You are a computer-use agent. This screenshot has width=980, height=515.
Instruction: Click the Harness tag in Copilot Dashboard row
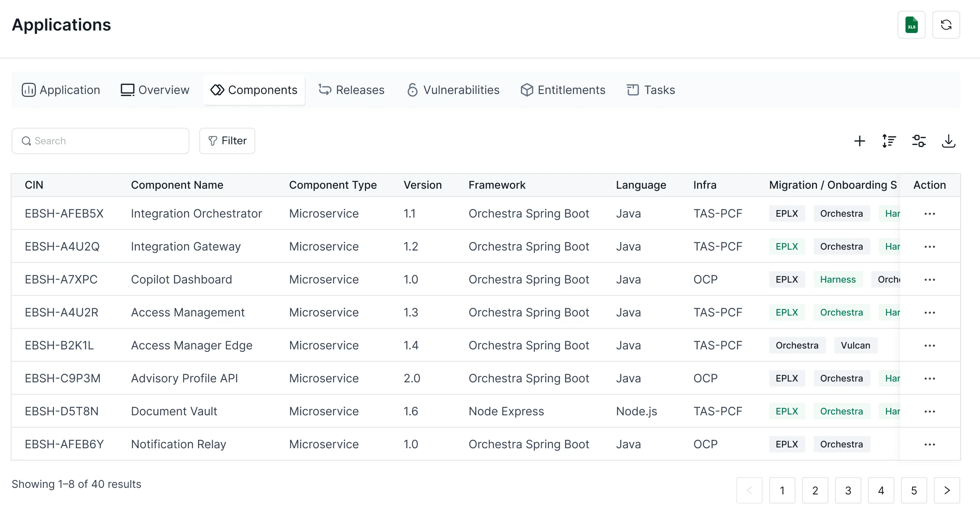838,279
